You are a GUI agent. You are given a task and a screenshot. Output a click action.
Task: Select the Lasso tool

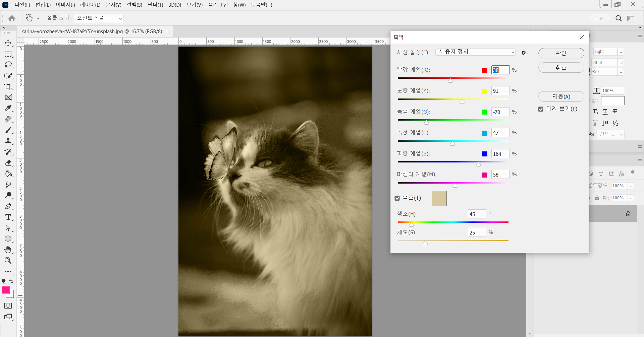(8, 65)
